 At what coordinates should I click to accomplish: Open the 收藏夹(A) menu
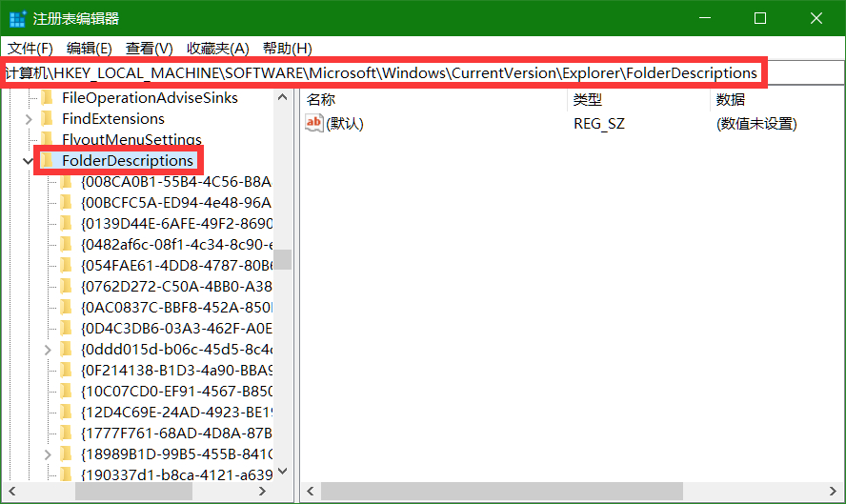(x=217, y=49)
